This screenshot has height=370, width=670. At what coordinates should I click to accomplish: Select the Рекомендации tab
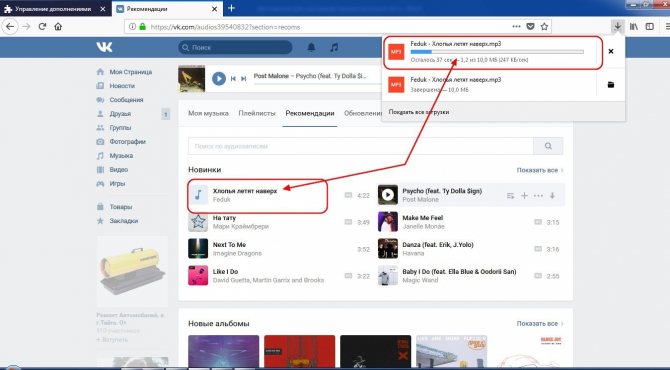(x=310, y=113)
